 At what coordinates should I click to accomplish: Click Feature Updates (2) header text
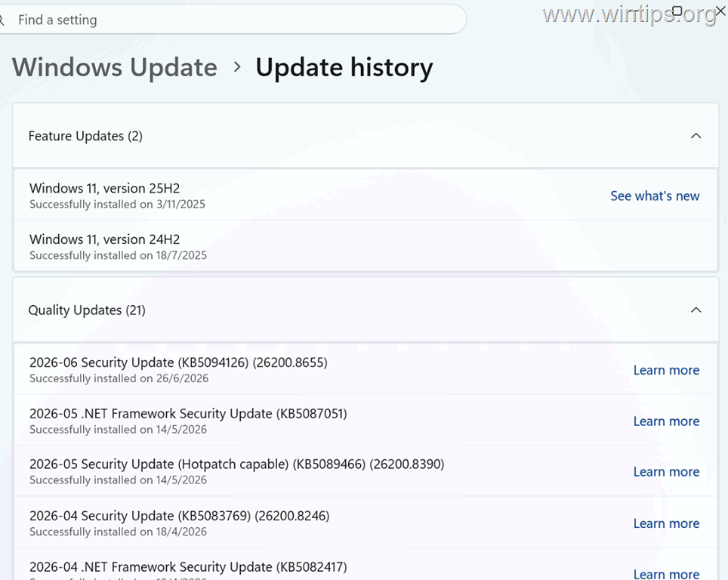click(x=85, y=136)
